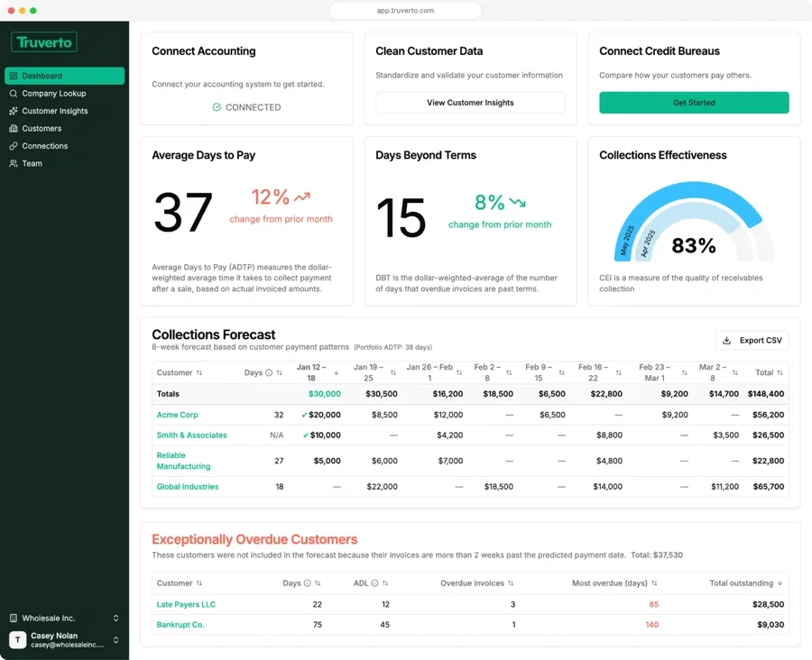This screenshot has height=660, width=812.
Task: Sort overdue table by Customer
Action: 199,583
